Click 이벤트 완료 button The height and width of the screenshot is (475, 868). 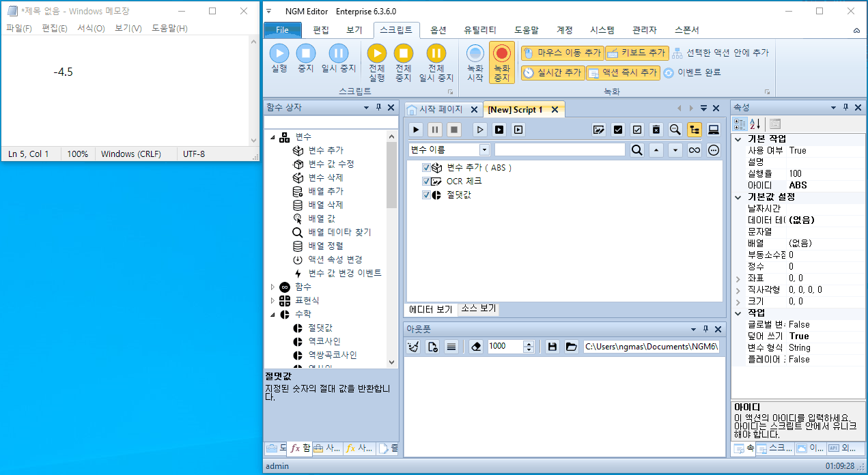pyautogui.click(x=692, y=72)
